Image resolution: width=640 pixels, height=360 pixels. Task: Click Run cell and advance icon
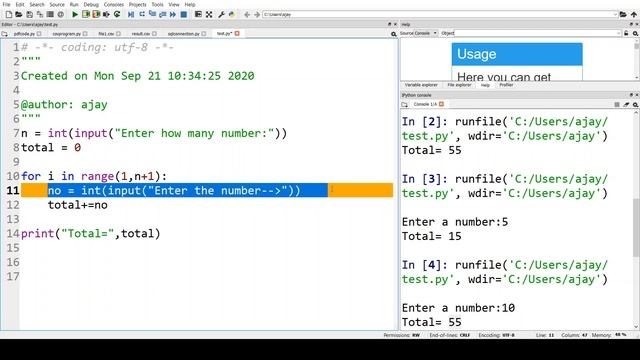pyautogui.click(x=96, y=15)
